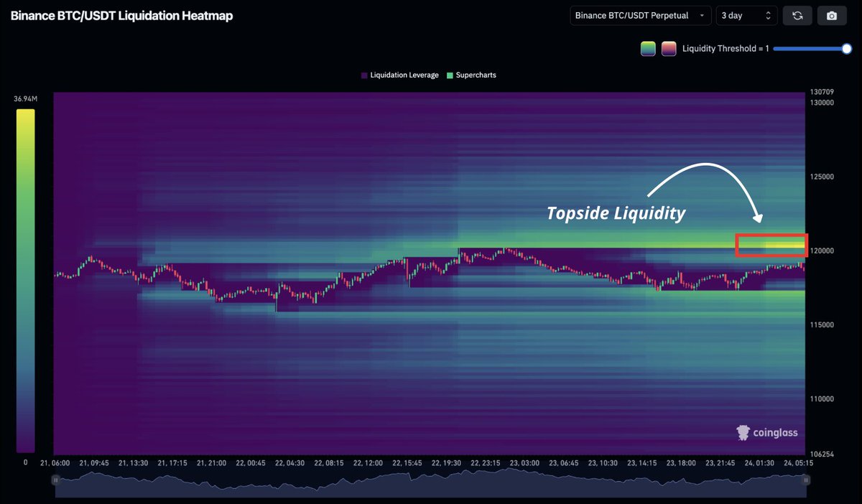The image size is (862, 504).
Task: Click the 130709 top price label
Action: tap(822, 92)
